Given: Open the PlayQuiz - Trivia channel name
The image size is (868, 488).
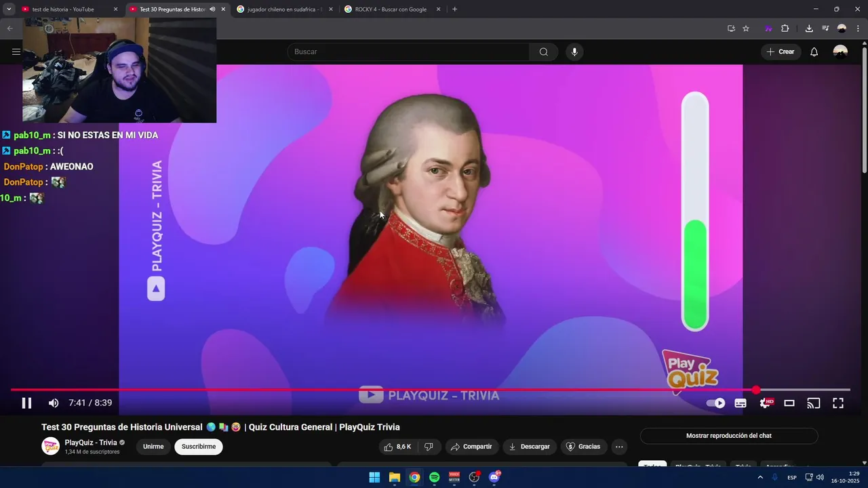Looking at the screenshot, I should 91,443.
